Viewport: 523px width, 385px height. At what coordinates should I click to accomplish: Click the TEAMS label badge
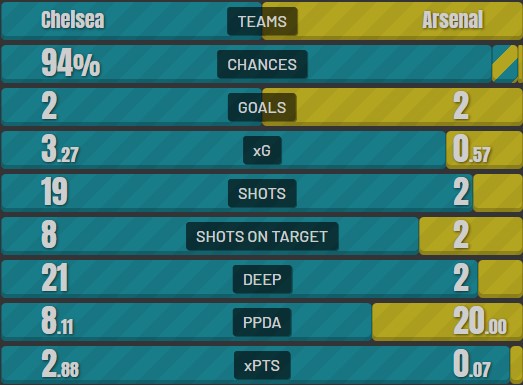pyautogui.click(x=262, y=21)
